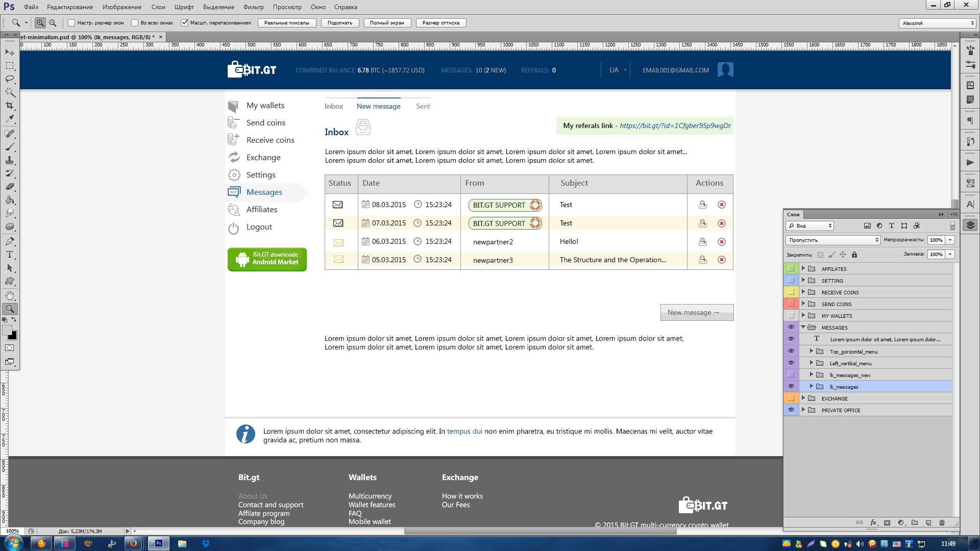
Task: Open the 'Слои' menu
Action: (x=158, y=7)
